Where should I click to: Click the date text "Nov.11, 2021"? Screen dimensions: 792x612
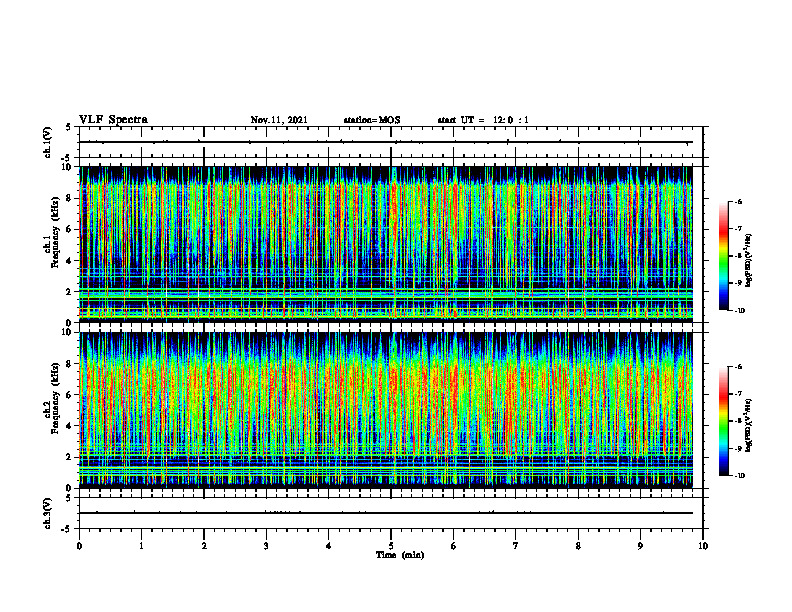click(279, 120)
